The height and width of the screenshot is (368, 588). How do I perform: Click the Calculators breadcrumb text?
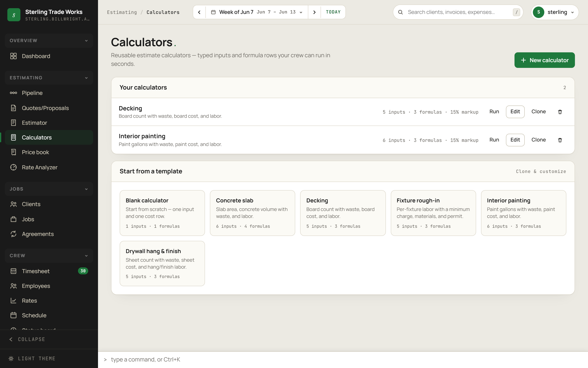[x=163, y=12]
